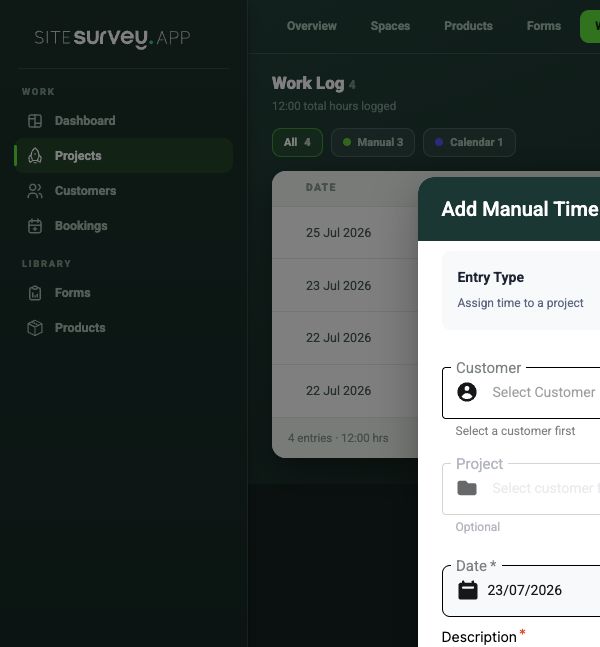Click the Date field showing 23/07/2026
This screenshot has height=647, width=600.
(x=521, y=590)
